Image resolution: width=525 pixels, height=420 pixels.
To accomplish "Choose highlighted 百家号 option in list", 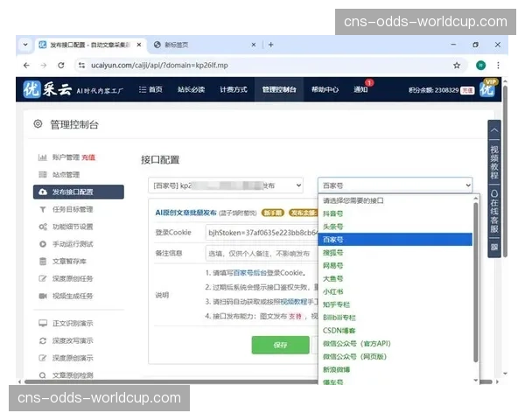I will [x=395, y=240].
